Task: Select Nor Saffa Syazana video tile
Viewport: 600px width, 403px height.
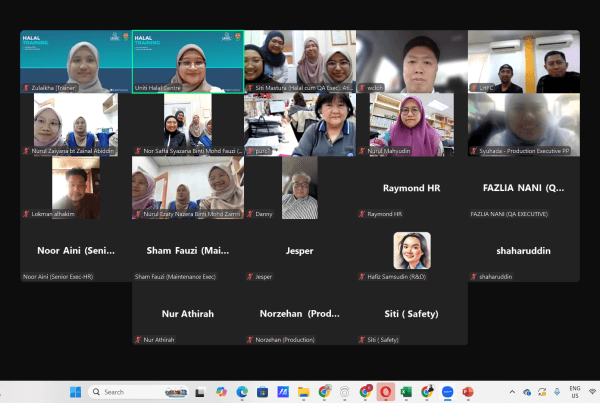Action: [x=188, y=124]
